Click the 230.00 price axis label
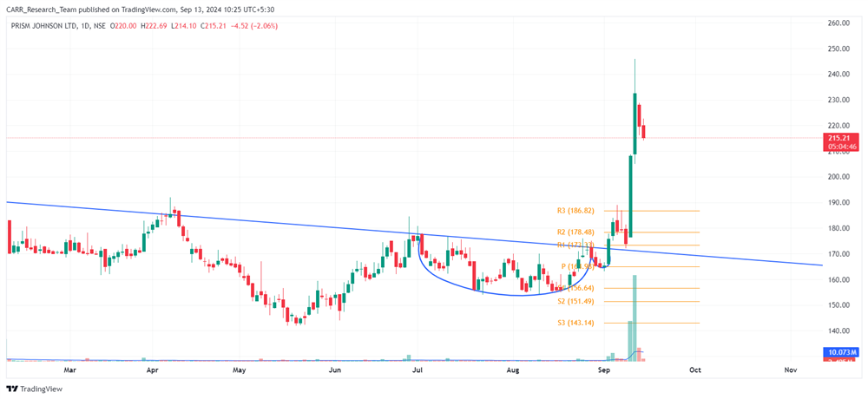 838,100
